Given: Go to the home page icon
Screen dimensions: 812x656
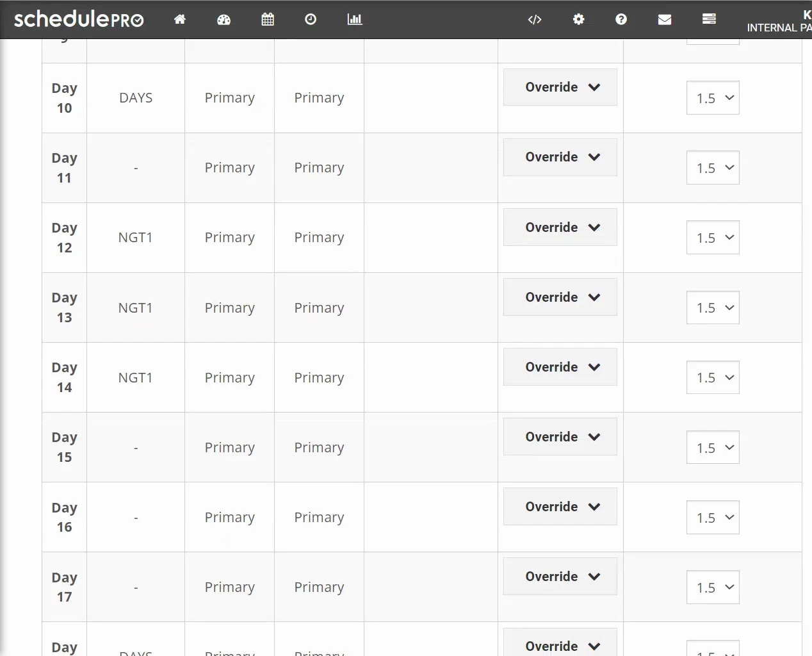Looking at the screenshot, I should 180,19.
